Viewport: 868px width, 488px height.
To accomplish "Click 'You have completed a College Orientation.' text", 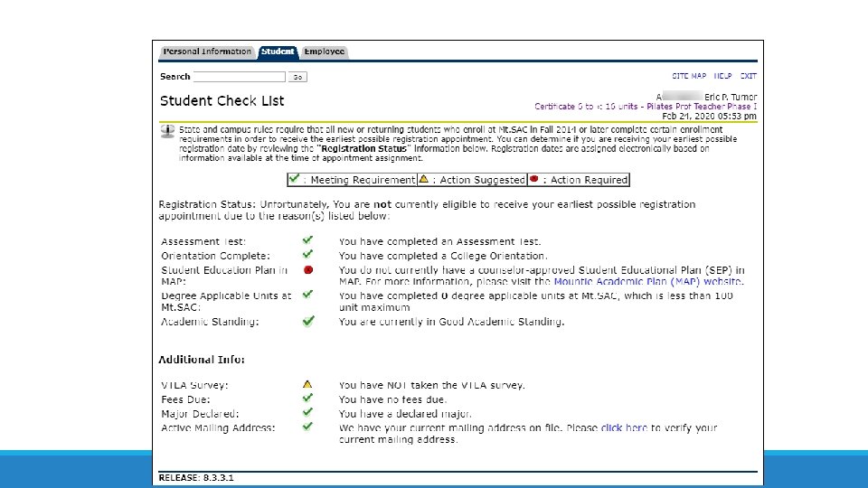I will (443, 256).
